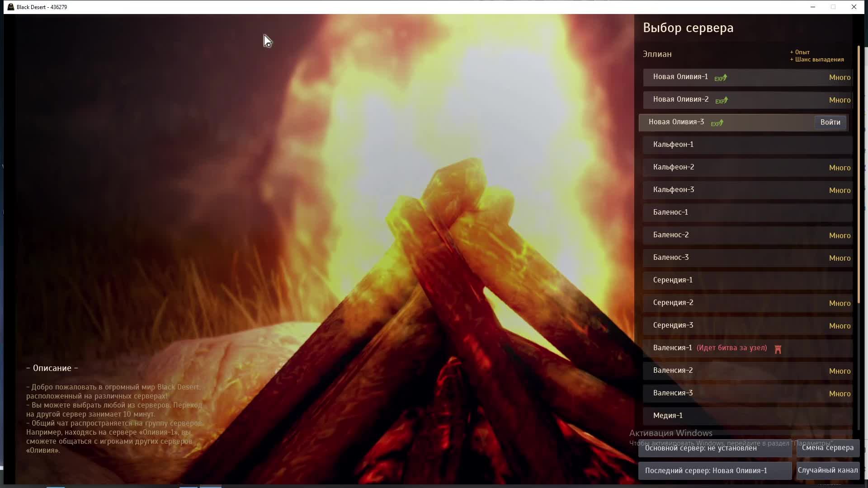868x488 pixels.
Task: Click the EXP bonus icon on Новая Оливия-2
Action: 722,100
